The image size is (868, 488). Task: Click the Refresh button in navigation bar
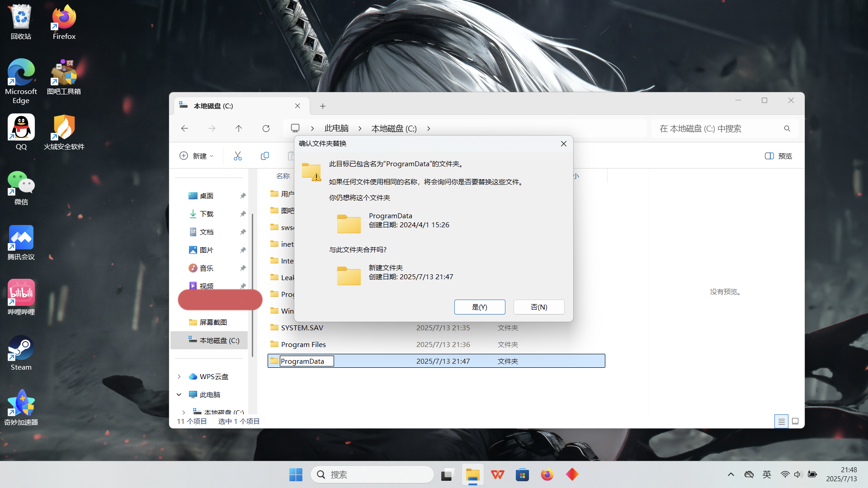coord(266,129)
